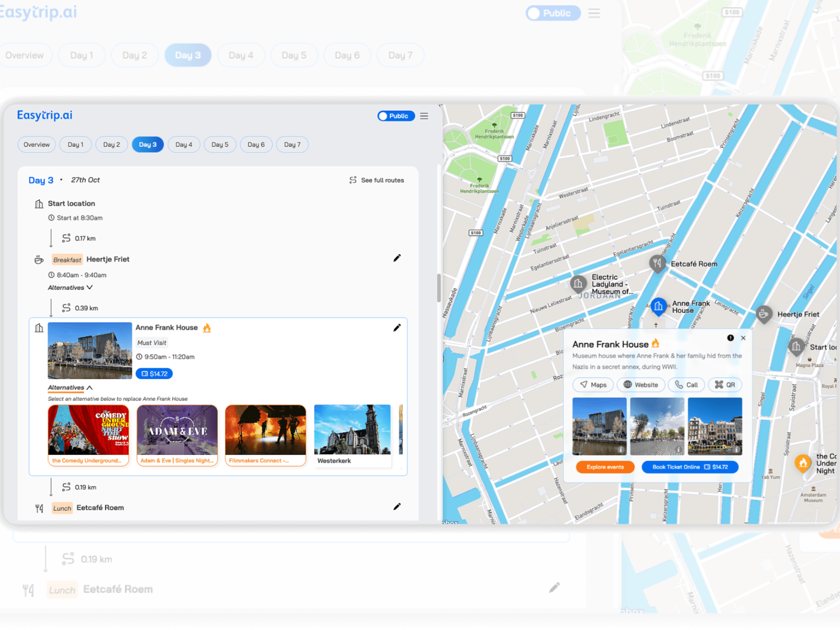
Task: Click the 9:50am - 11:20am time text
Action: coord(169,357)
